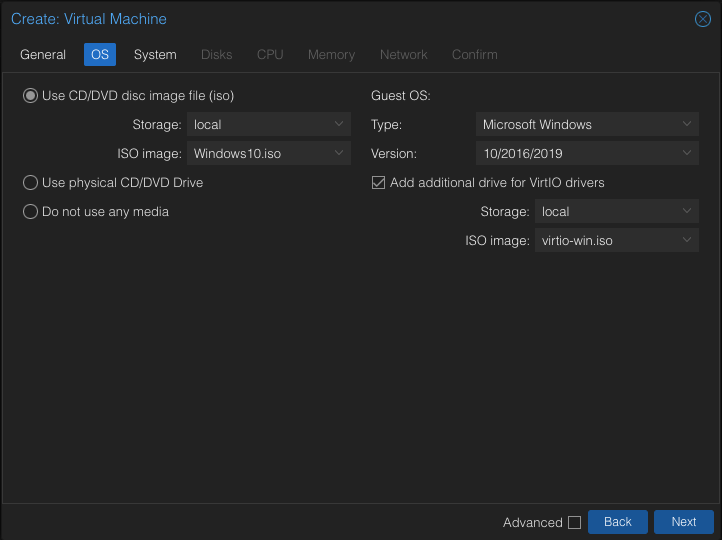
Task: Expand the Windows10.iso ISO image dropdown
Action: [339, 154]
